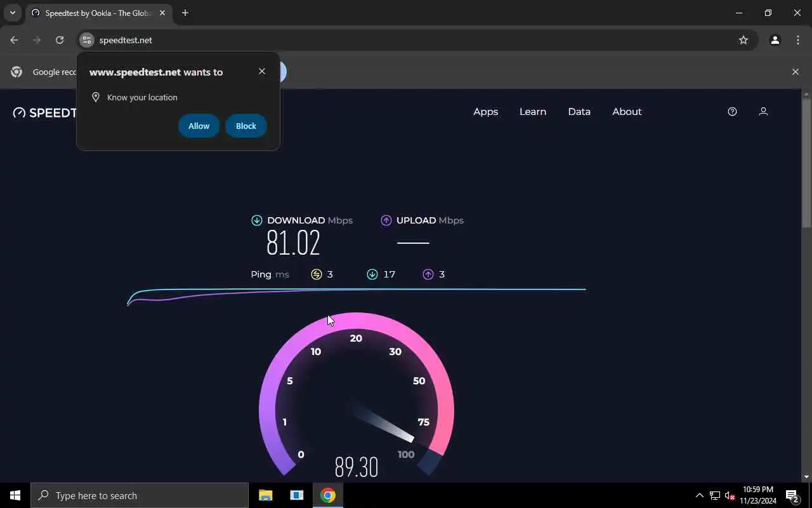Click the scrollbar down arrow
This screenshot has height=508, width=812.
pyautogui.click(x=806, y=477)
